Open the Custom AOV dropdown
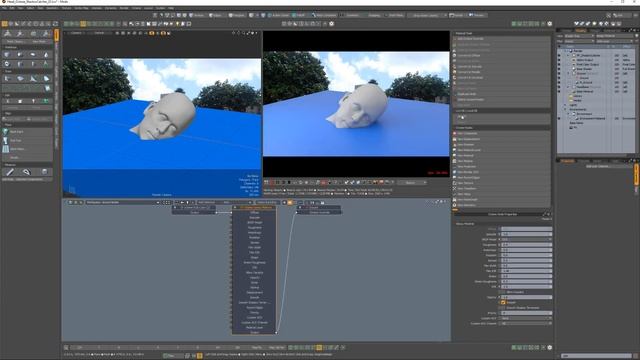Viewport: 640px width, 360px height. pos(526,318)
